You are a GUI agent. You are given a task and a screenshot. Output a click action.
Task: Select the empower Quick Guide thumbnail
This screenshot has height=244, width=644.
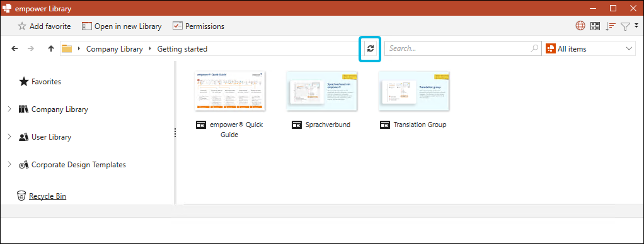230,91
